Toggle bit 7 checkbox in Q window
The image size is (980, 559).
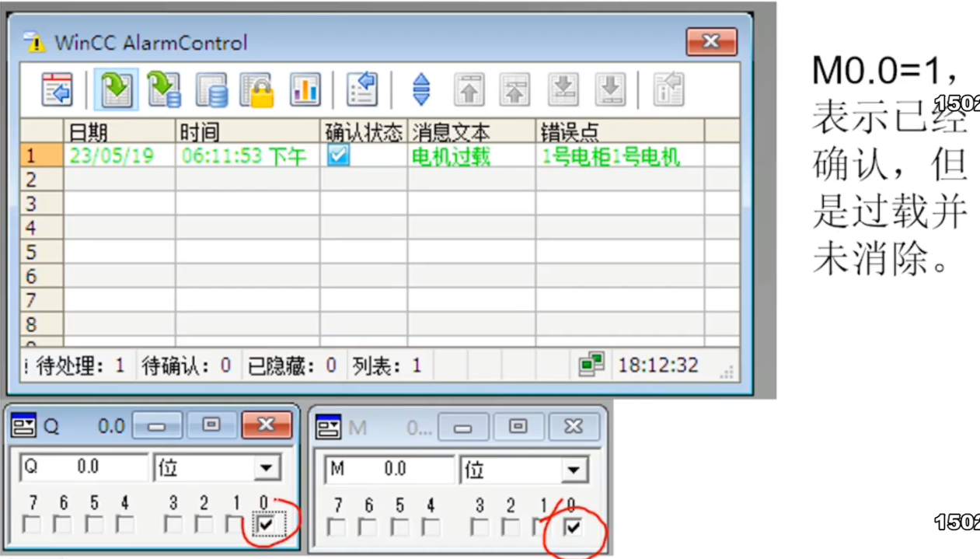click(32, 525)
